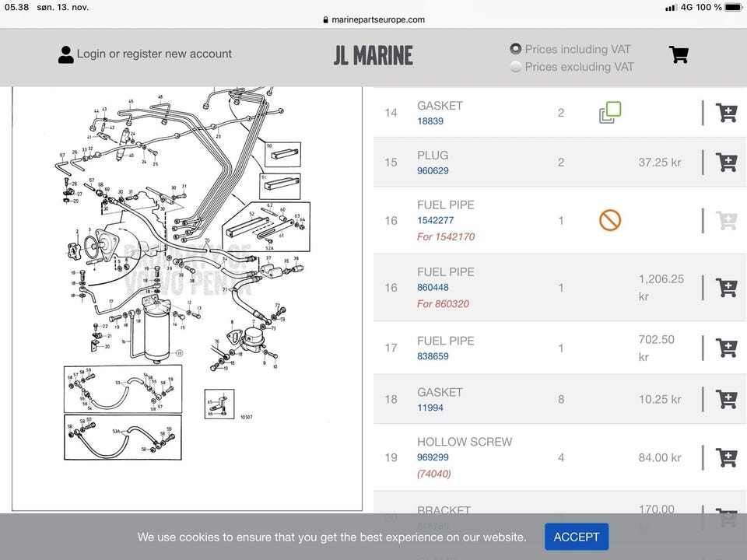This screenshot has width=747, height=560.
Task: Select Prices including VAT option
Action: pyautogui.click(x=515, y=49)
